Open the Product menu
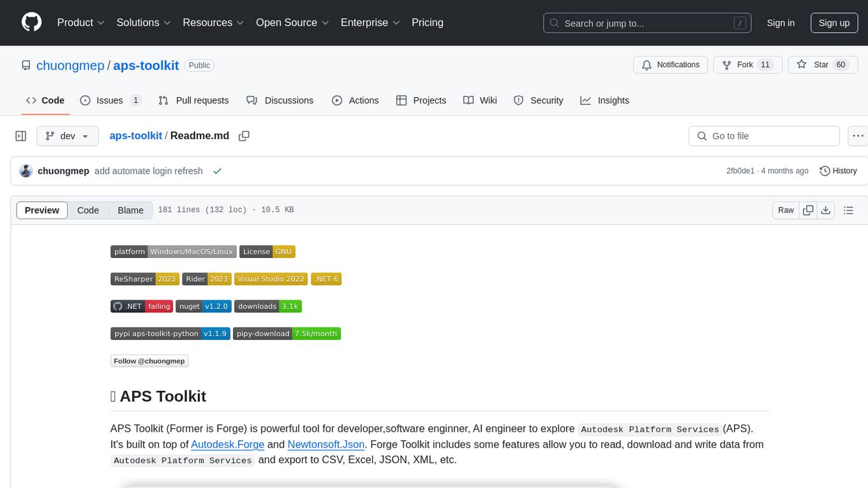 click(x=81, y=22)
